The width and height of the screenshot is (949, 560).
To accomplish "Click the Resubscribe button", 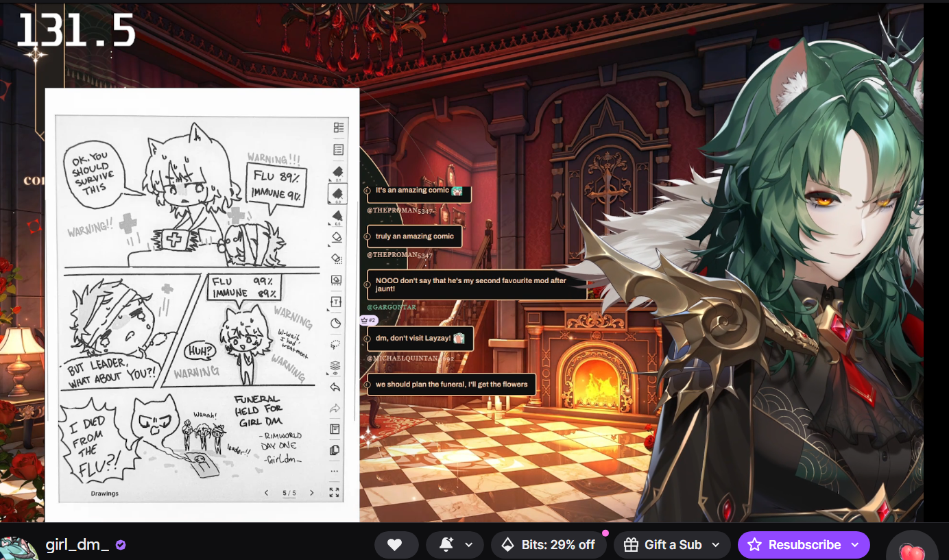I will click(x=795, y=545).
